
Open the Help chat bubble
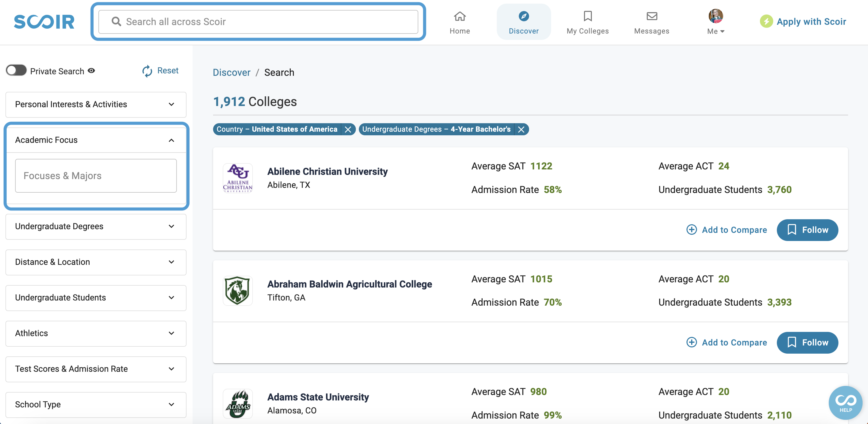coord(845,403)
